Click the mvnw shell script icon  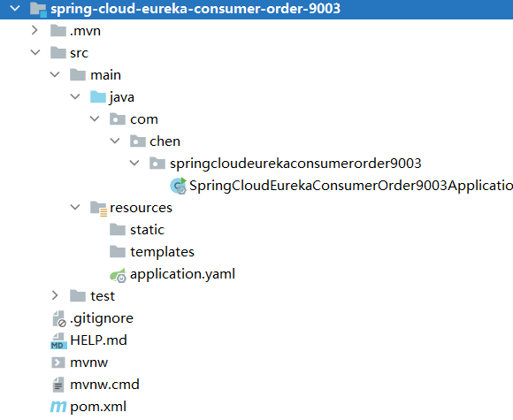point(58,363)
